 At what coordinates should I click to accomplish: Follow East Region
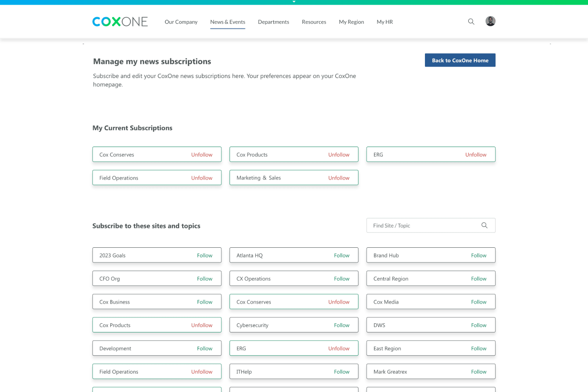point(479,348)
